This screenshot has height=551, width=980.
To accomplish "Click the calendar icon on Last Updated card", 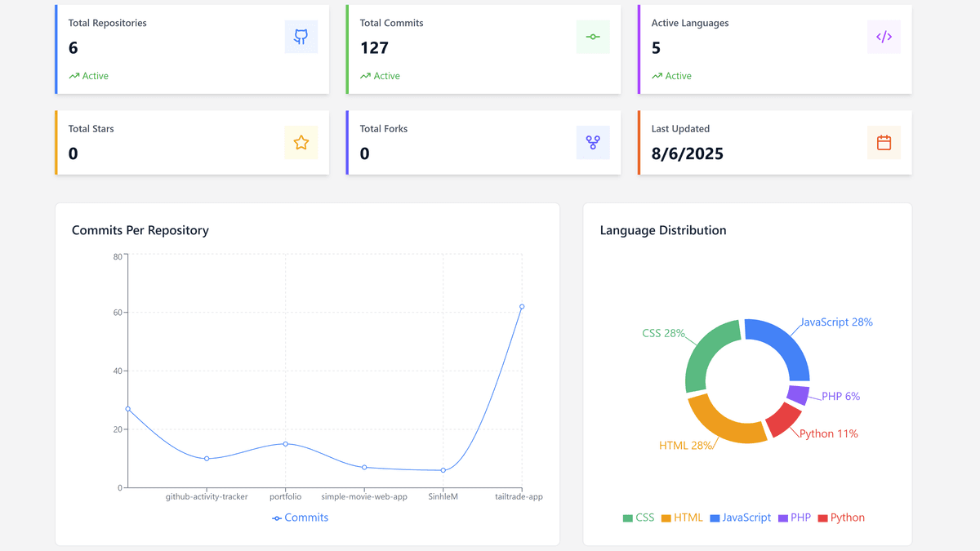I will pos(884,142).
